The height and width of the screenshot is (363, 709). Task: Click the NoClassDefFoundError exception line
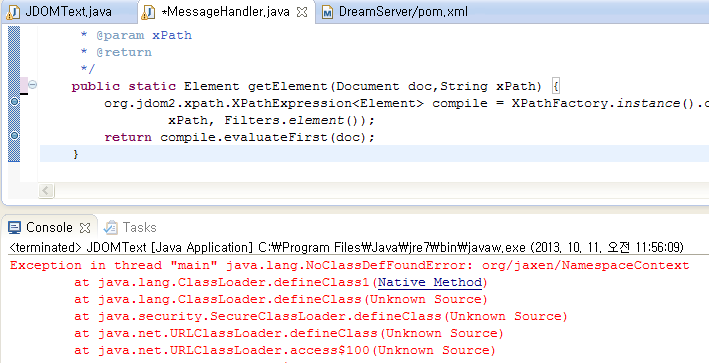(350, 265)
